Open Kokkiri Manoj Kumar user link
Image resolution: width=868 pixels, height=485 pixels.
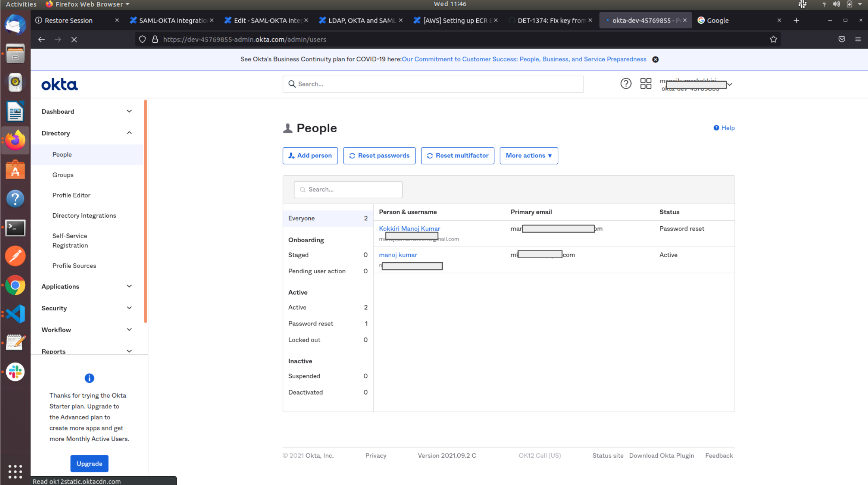coord(409,229)
